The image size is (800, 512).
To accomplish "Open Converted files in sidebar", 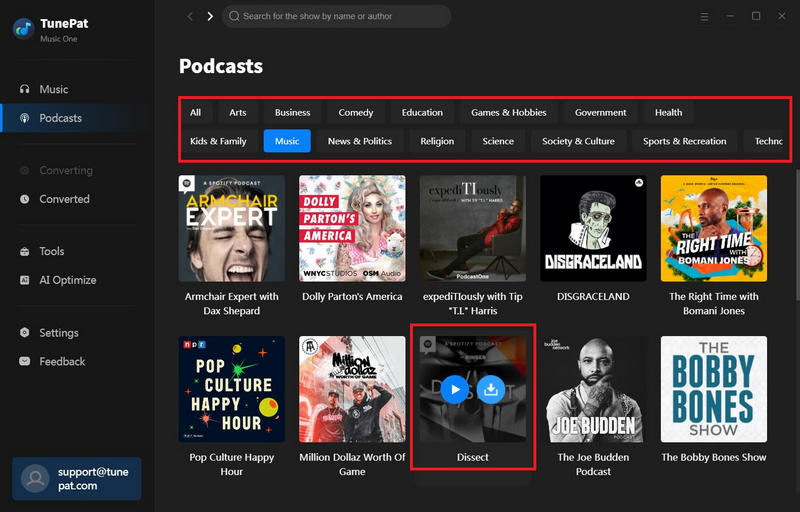I will tap(64, 199).
